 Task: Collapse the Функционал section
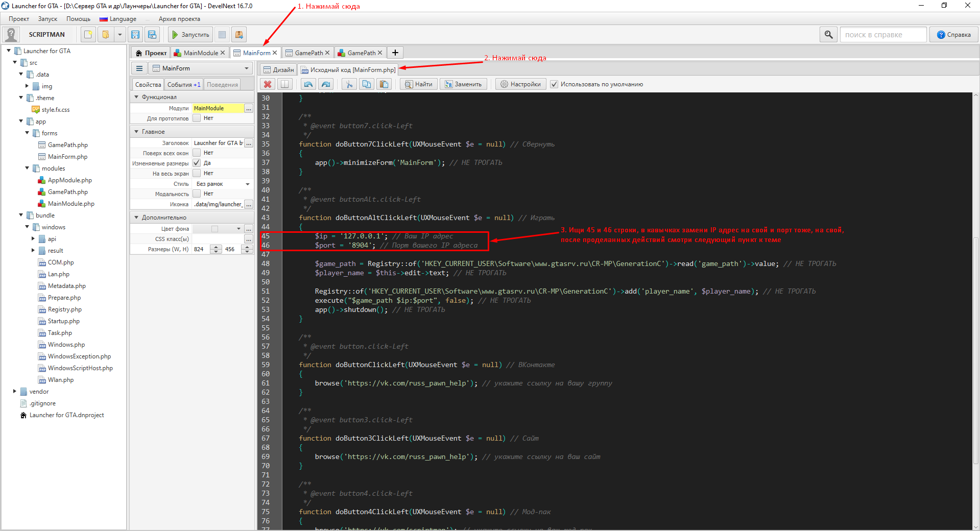click(x=136, y=96)
